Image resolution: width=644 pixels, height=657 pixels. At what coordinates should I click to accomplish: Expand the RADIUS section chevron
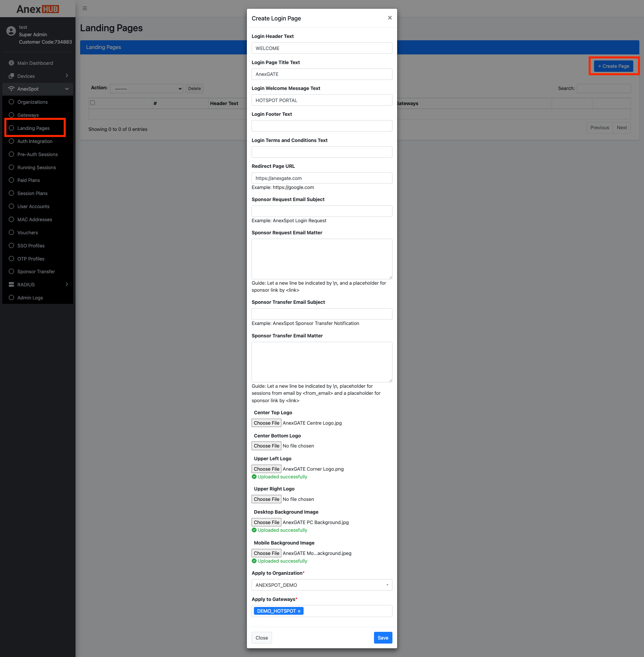[x=67, y=284]
